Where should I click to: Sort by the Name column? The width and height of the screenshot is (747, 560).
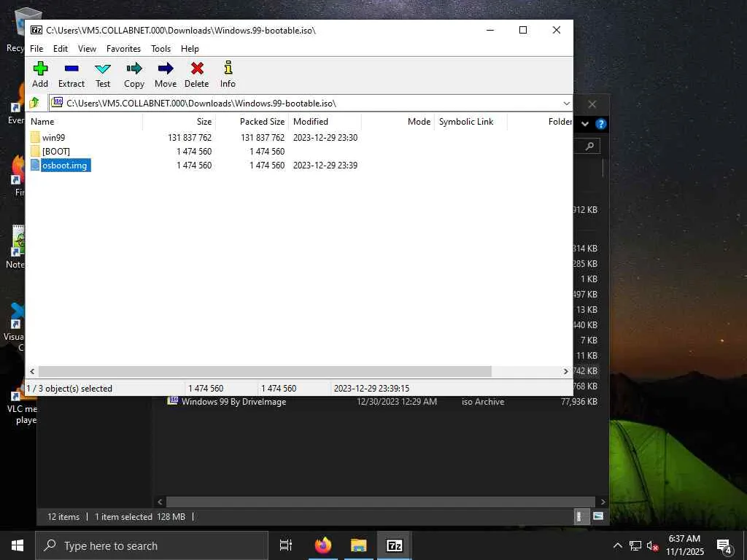84,122
